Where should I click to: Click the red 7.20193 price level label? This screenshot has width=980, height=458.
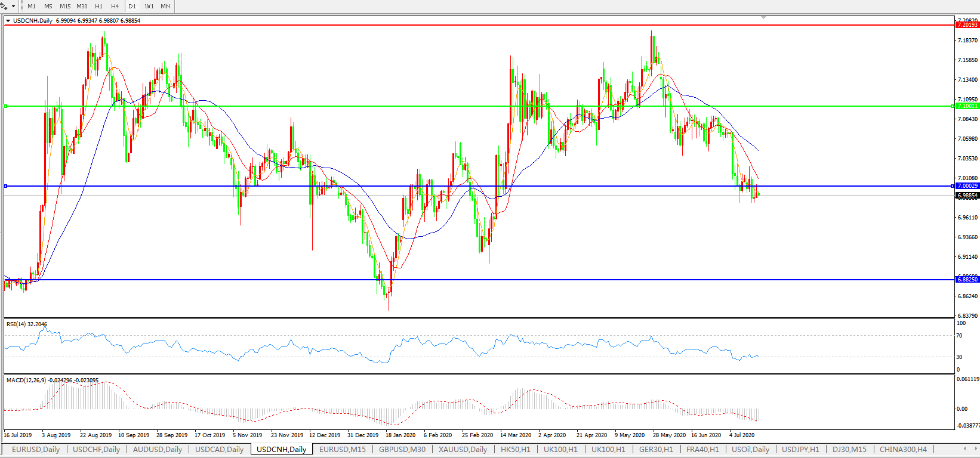pyautogui.click(x=967, y=25)
